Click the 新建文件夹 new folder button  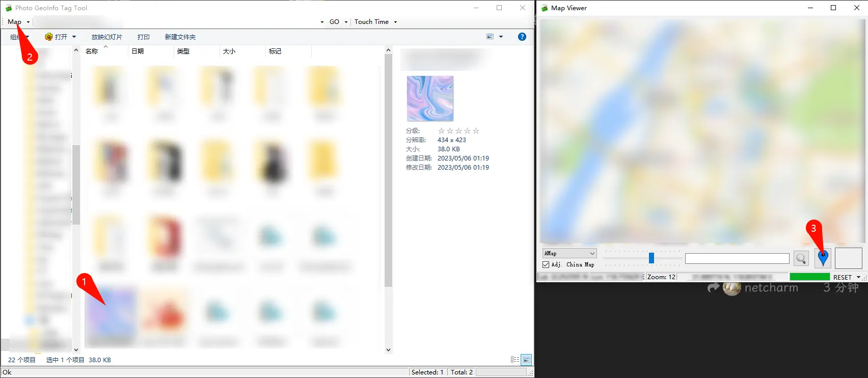tap(180, 37)
